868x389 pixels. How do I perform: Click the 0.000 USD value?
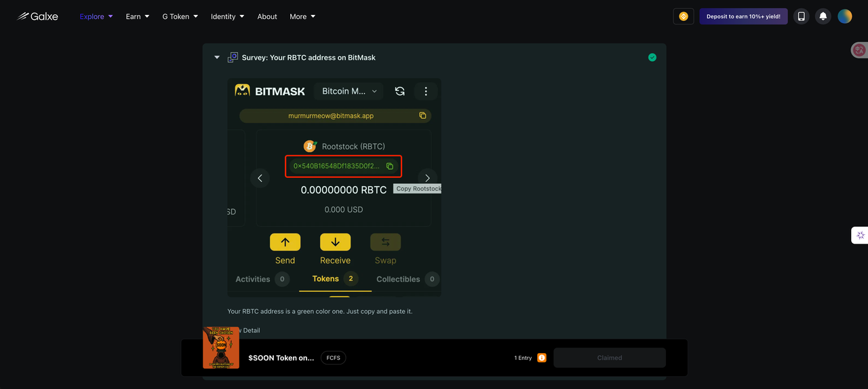pos(344,210)
